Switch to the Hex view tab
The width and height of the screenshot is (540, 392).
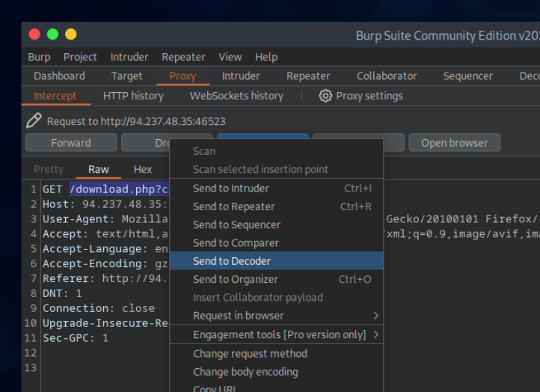click(143, 170)
